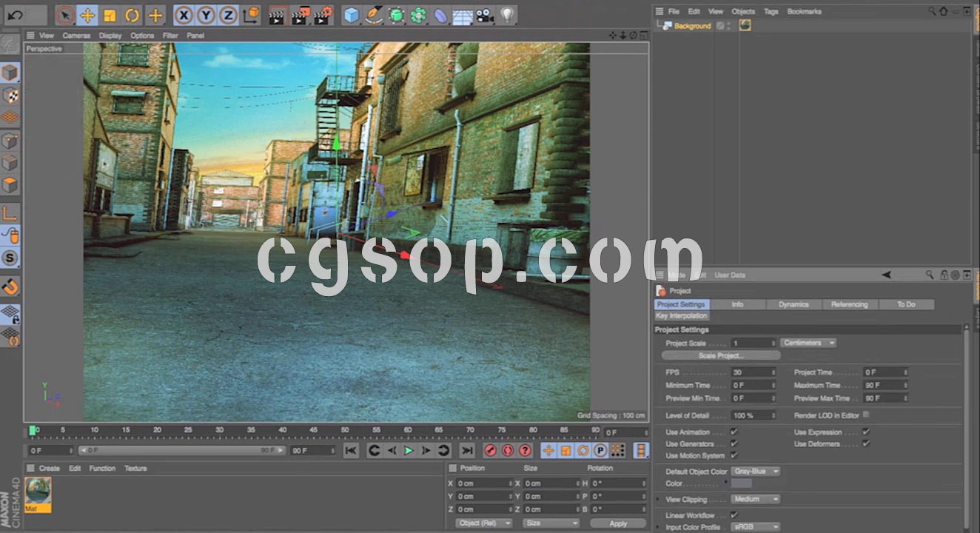
Task: Toggle the Use Animation checkbox
Action: pyautogui.click(x=734, y=432)
